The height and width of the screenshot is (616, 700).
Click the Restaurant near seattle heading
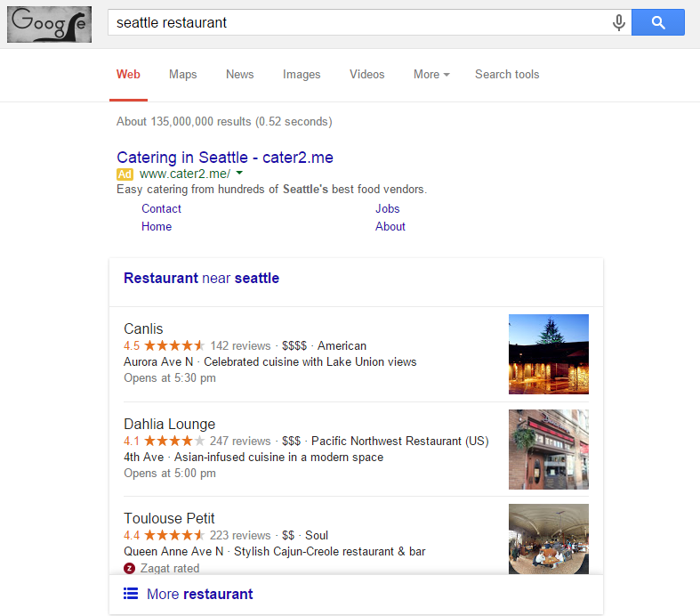[x=202, y=278]
